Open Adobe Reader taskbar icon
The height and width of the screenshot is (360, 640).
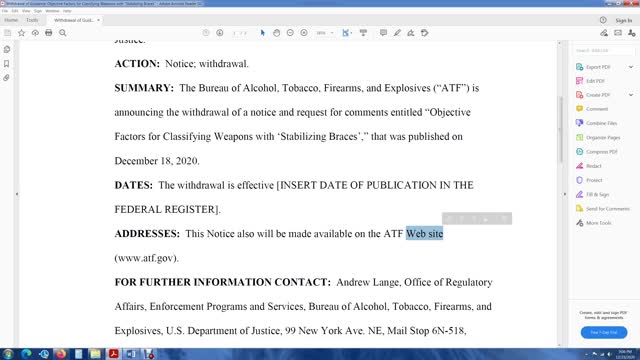click(113, 354)
